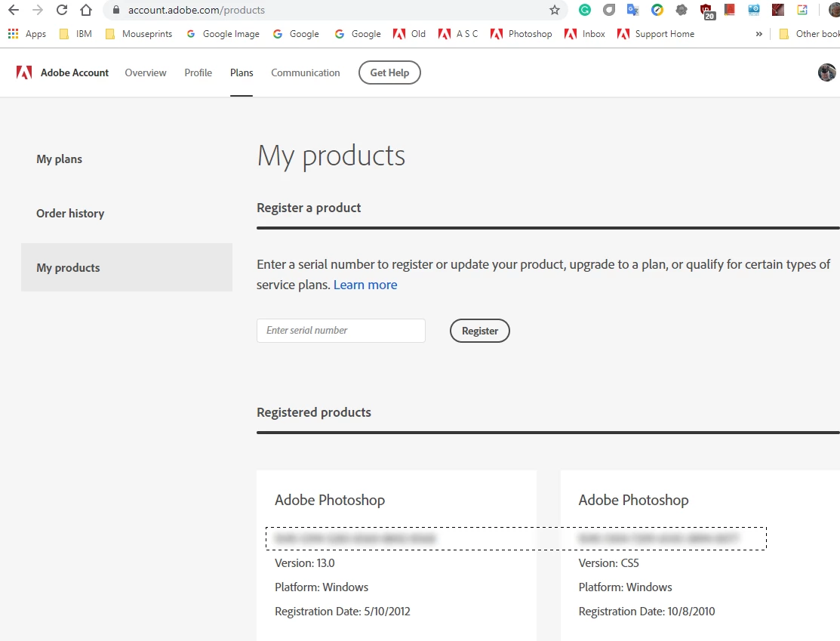Click the grey gear-face extension icon
The height and width of the screenshot is (641, 840).
682,10
